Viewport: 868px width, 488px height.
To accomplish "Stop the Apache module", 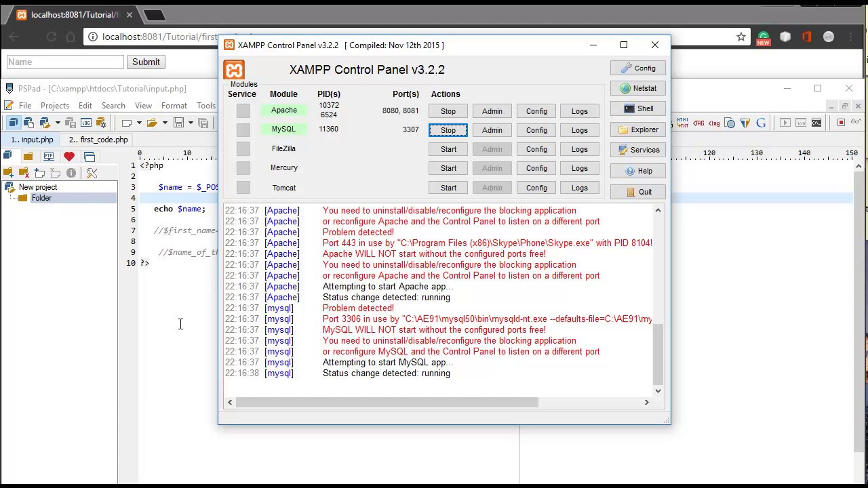I will (448, 111).
